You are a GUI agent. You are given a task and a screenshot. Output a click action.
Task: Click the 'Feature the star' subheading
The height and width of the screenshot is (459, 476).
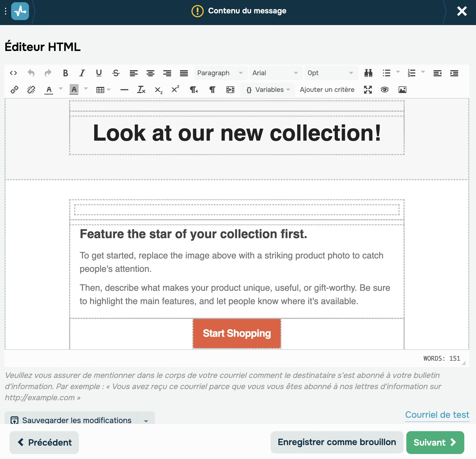click(x=193, y=234)
